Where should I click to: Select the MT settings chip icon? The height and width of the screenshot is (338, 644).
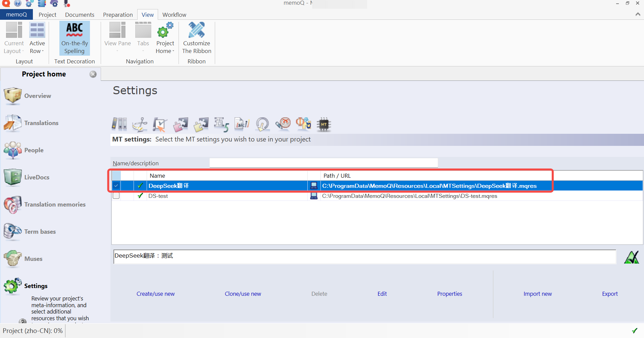[x=324, y=124]
